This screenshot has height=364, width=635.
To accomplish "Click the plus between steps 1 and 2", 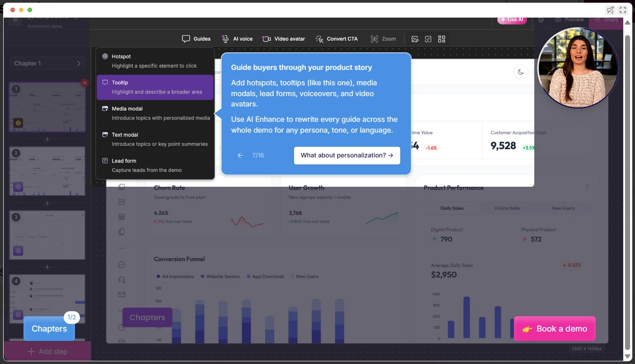I will (47, 139).
